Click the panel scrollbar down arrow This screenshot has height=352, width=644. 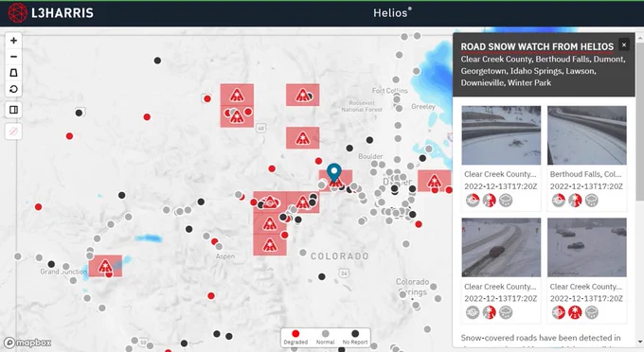point(639,342)
